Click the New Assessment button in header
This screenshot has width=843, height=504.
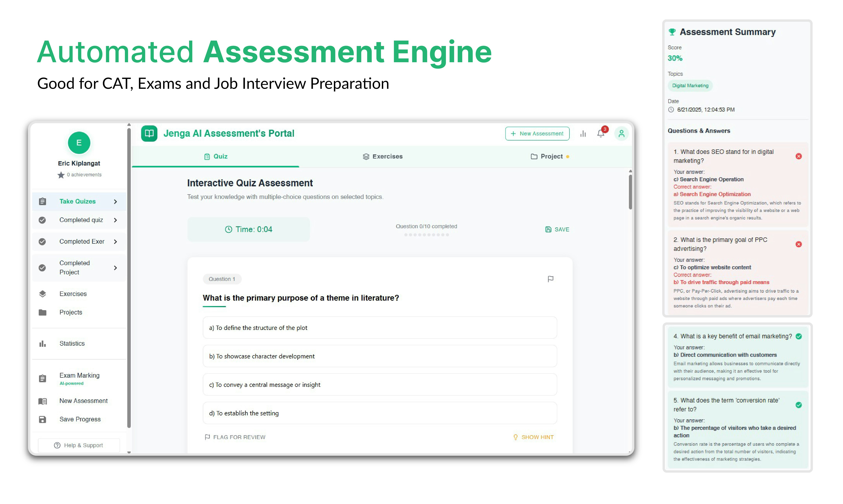coord(537,134)
